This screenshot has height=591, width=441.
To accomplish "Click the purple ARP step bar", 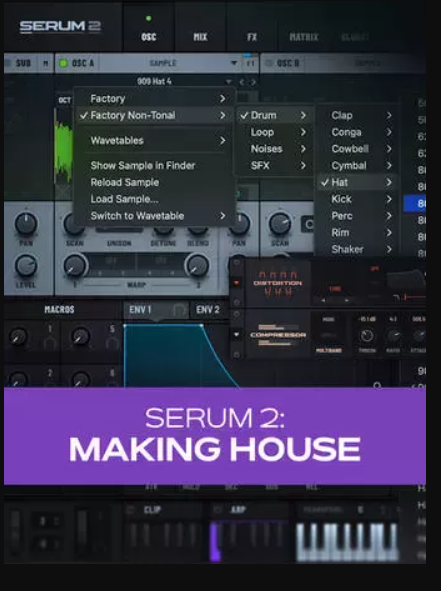I will [x=214, y=542].
